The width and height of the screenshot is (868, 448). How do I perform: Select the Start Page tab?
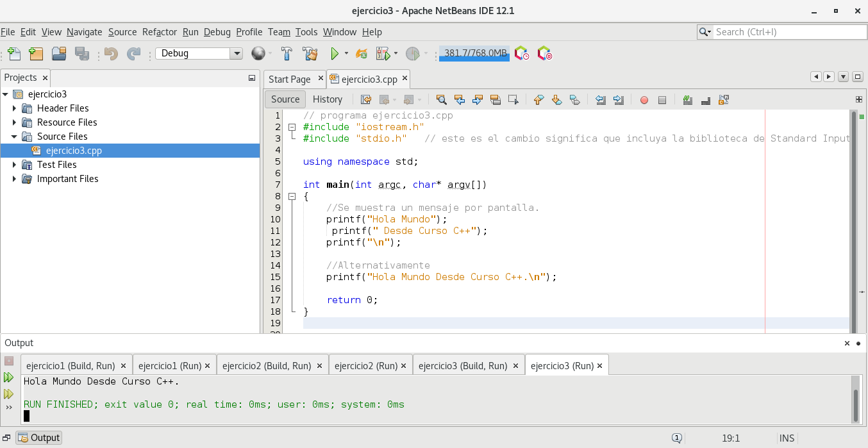coord(289,79)
